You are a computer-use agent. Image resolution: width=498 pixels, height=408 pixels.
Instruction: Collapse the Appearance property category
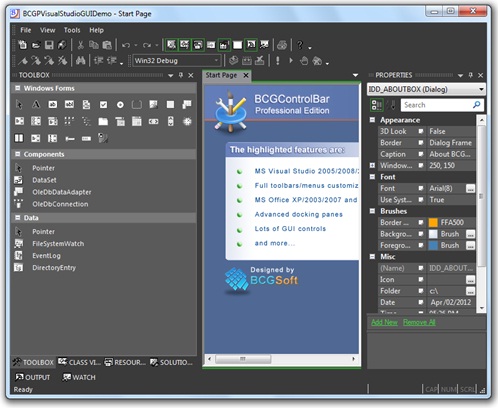tap(372, 120)
